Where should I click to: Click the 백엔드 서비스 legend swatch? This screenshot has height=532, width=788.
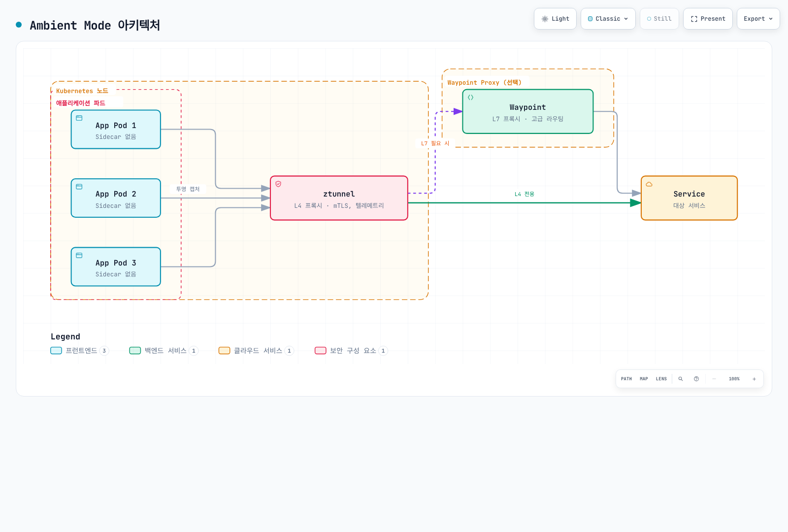click(135, 351)
